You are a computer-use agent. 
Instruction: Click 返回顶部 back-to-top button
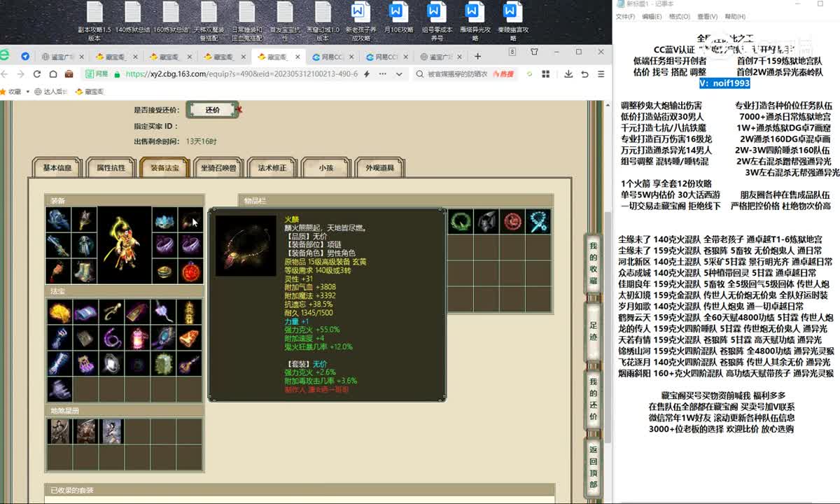[x=593, y=469]
